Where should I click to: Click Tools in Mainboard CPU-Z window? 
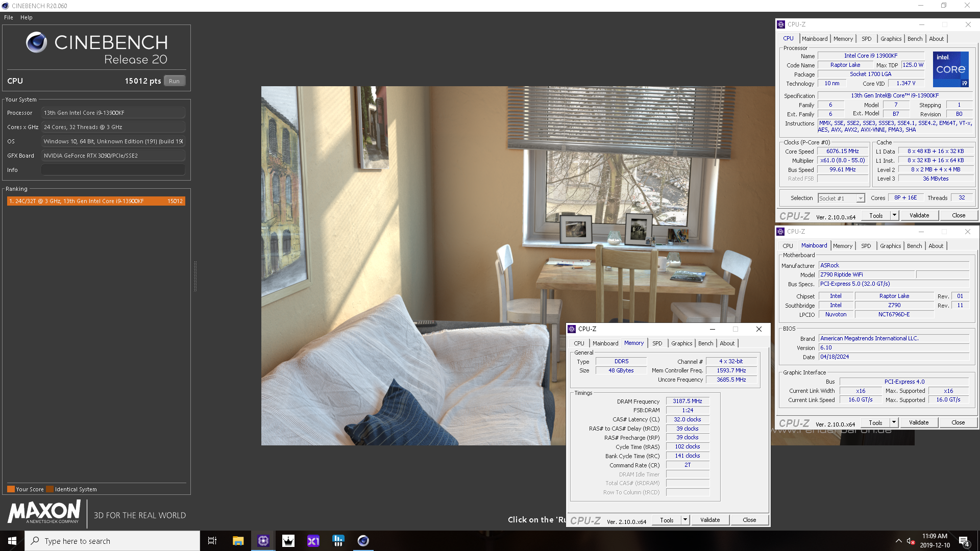coord(875,422)
